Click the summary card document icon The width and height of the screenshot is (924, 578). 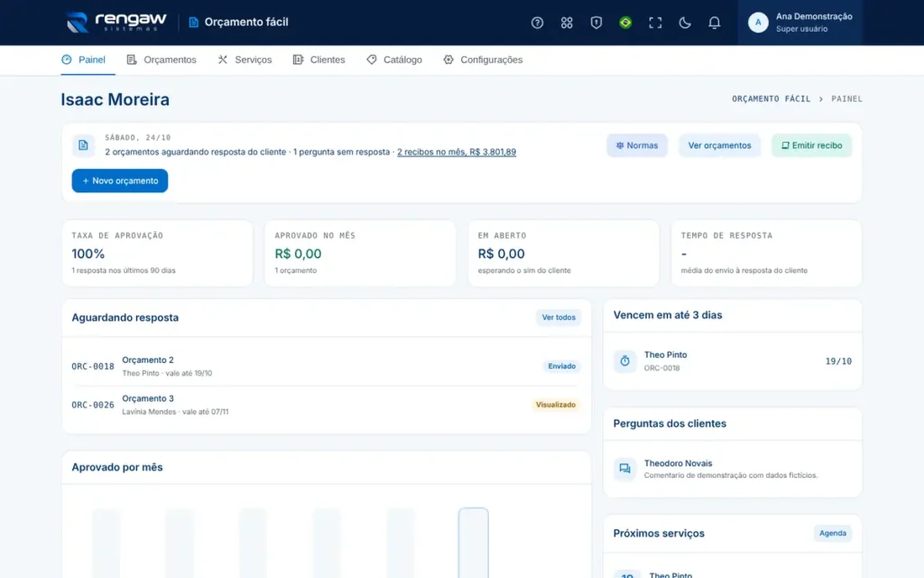(83, 145)
